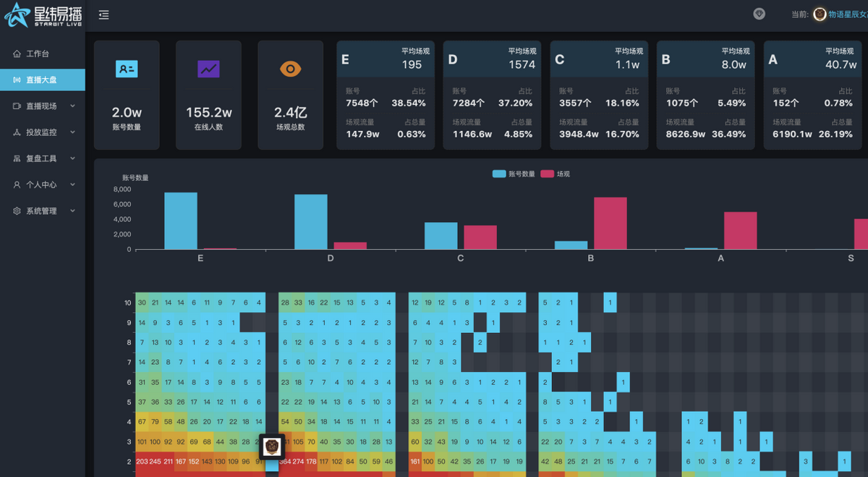
Task: Click the user avatar in top bar
Action: point(820,14)
